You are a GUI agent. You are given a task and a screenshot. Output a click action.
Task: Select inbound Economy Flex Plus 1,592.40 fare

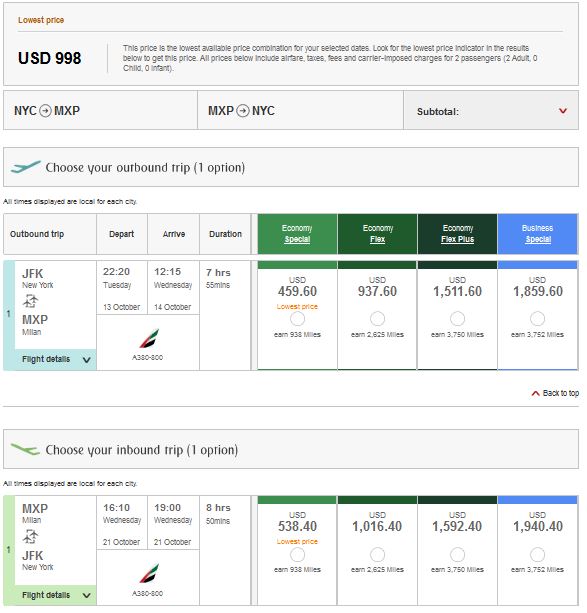click(x=457, y=554)
